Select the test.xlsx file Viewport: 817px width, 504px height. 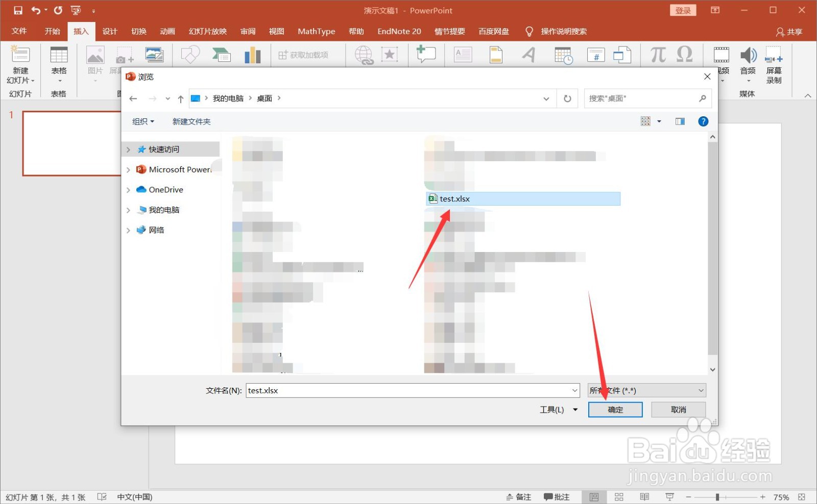click(523, 199)
